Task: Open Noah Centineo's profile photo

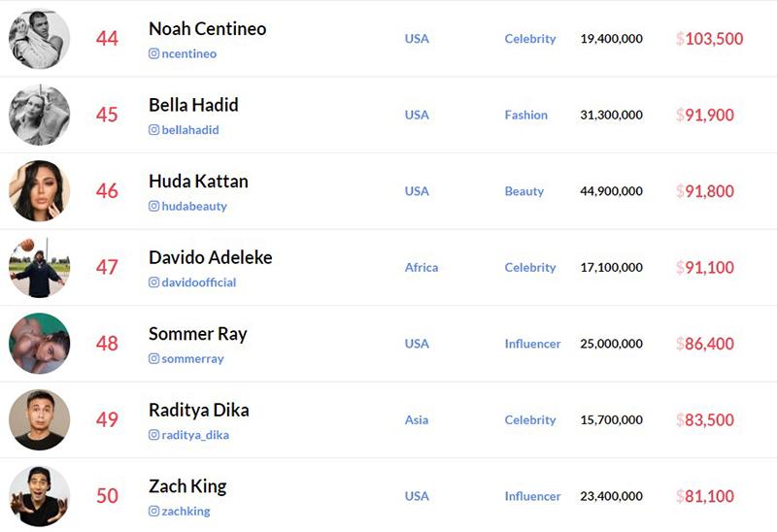Action: click(40, 39)
